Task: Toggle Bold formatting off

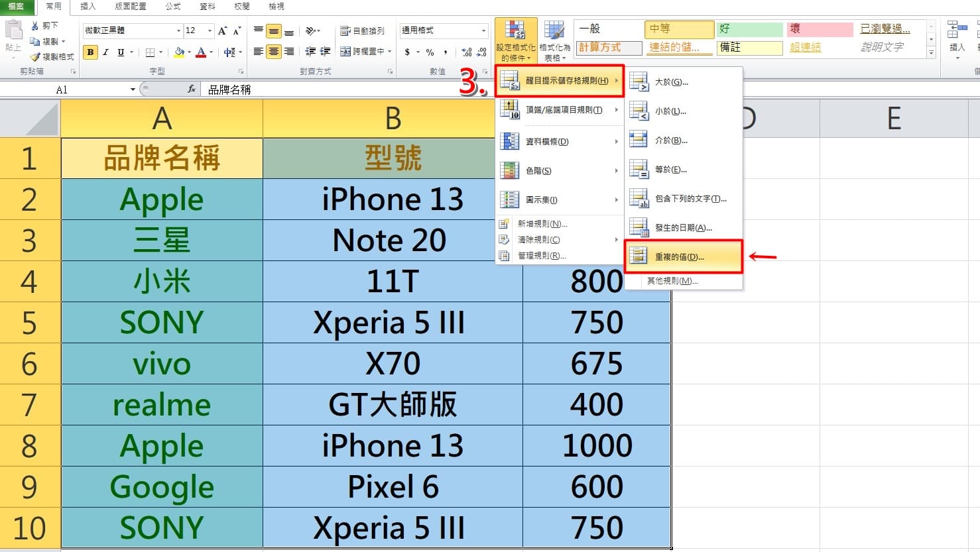Action: (90, 52)
